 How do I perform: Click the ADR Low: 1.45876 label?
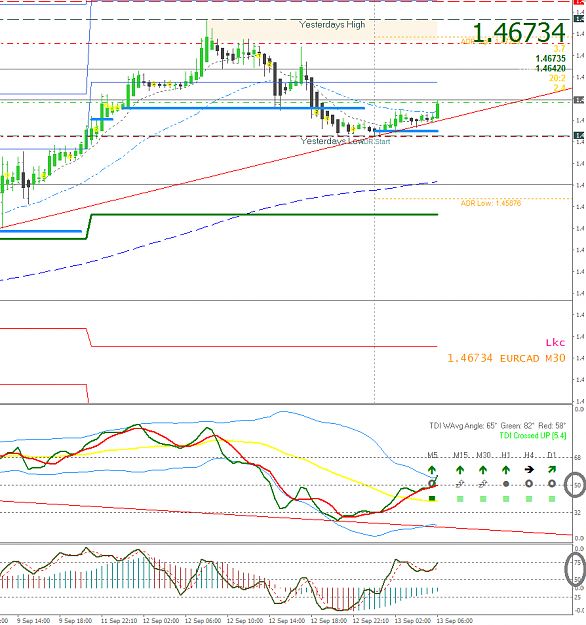click(x=491, y=203)
